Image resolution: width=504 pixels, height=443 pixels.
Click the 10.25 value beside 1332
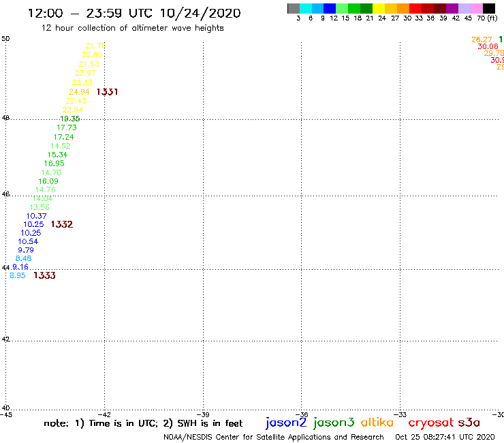(x=33, y=224)
